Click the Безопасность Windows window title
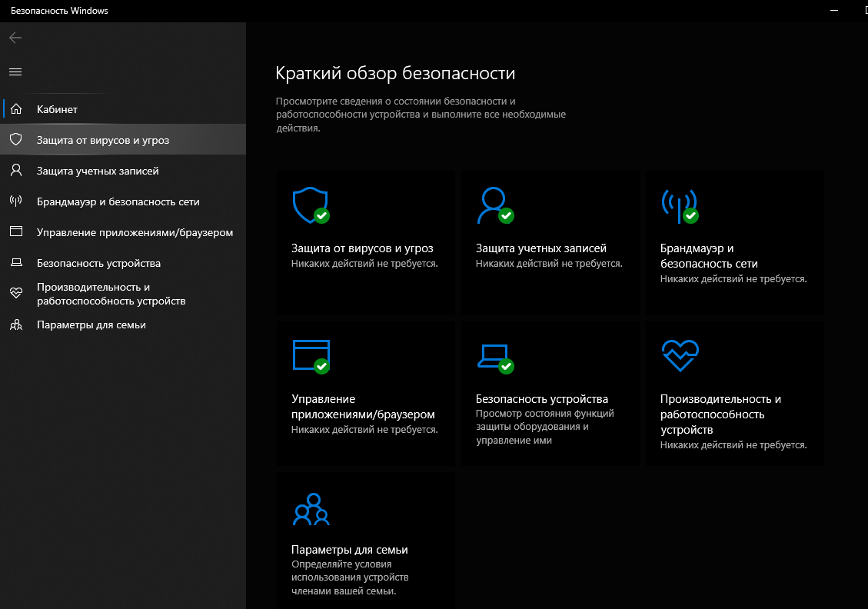This screenshot has width=868, height=609. click(59, 11)
